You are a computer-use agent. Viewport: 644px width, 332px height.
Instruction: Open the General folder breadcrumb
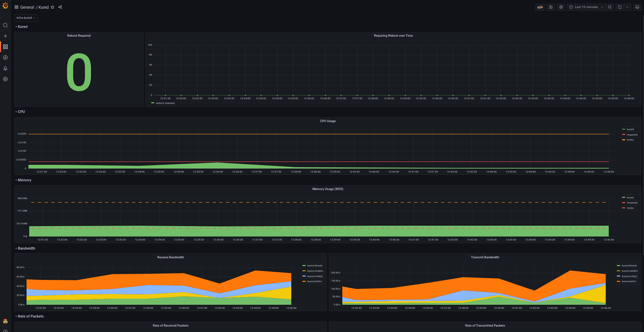point(27,7)
